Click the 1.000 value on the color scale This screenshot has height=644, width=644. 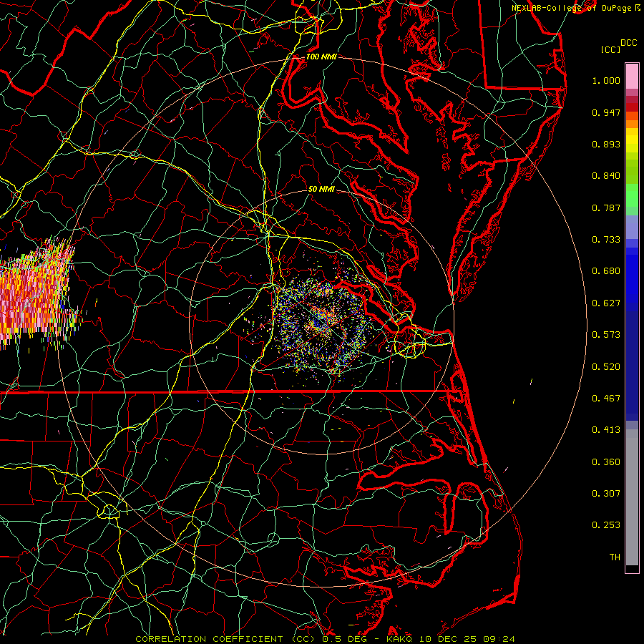coord(606,80)
